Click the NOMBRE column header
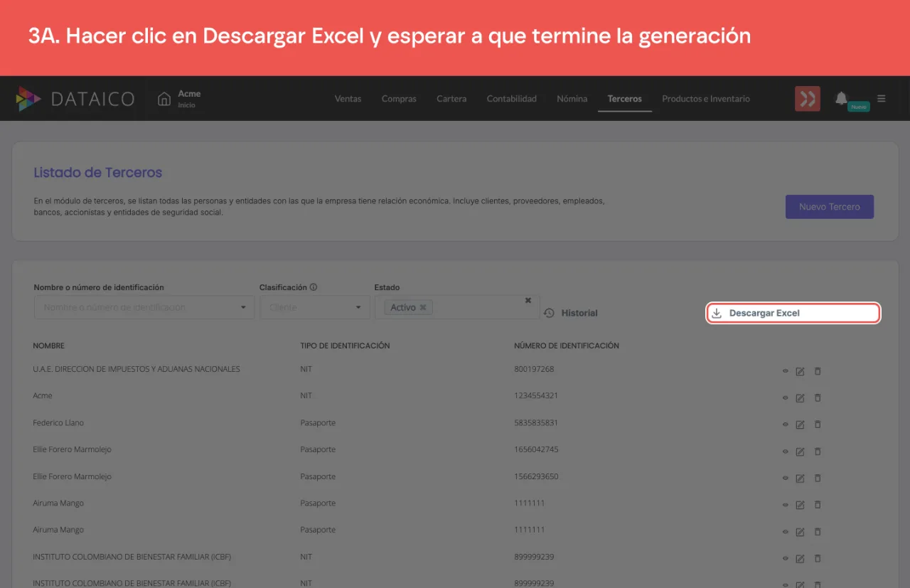Viewport: 910px width, 588px height. pyautogui.click(x=48, y=346)
